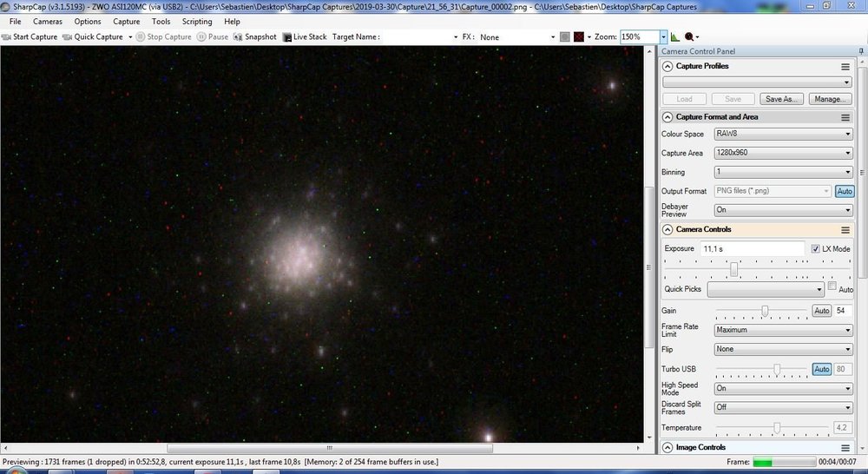Open the Tools menu
This screenshot has width=868, height=474.
point(161,22)
